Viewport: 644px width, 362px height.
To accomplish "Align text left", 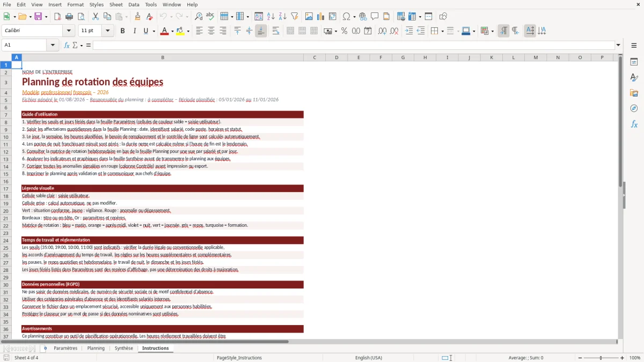I will coord(199,31).
